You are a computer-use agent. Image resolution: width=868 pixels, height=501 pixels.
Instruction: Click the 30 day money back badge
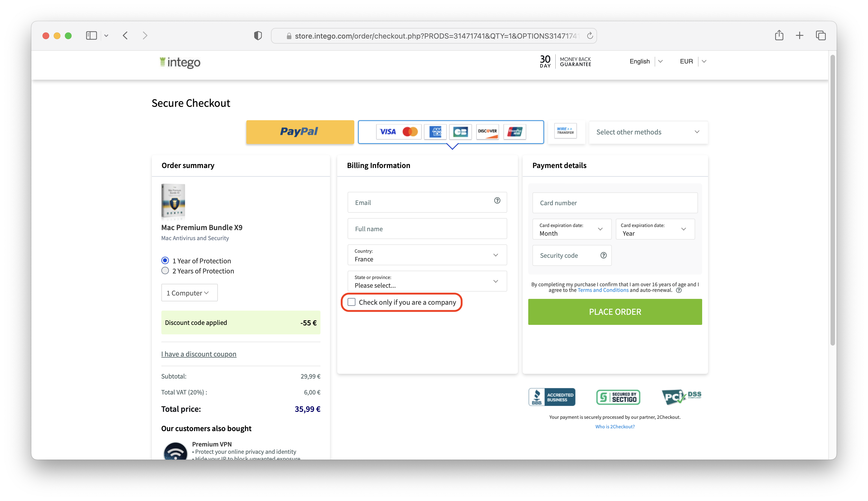click(x=565, y=62)
